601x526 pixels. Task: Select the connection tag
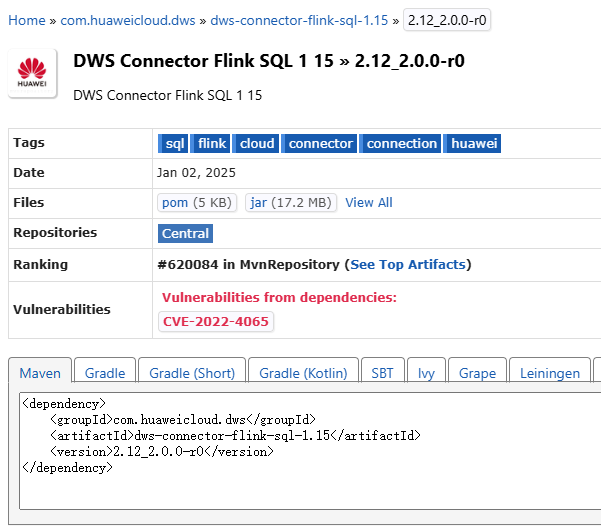coord(400,143)
